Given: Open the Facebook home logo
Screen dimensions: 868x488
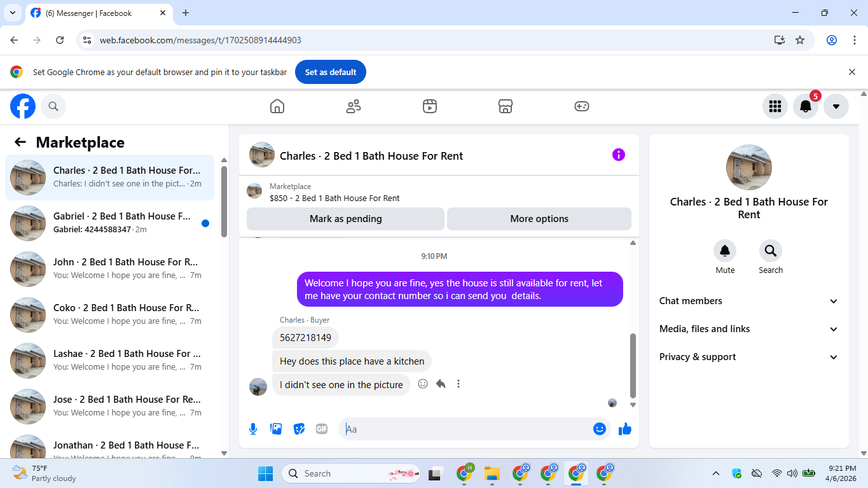Looking at the screenshot, I should (23, 106).
